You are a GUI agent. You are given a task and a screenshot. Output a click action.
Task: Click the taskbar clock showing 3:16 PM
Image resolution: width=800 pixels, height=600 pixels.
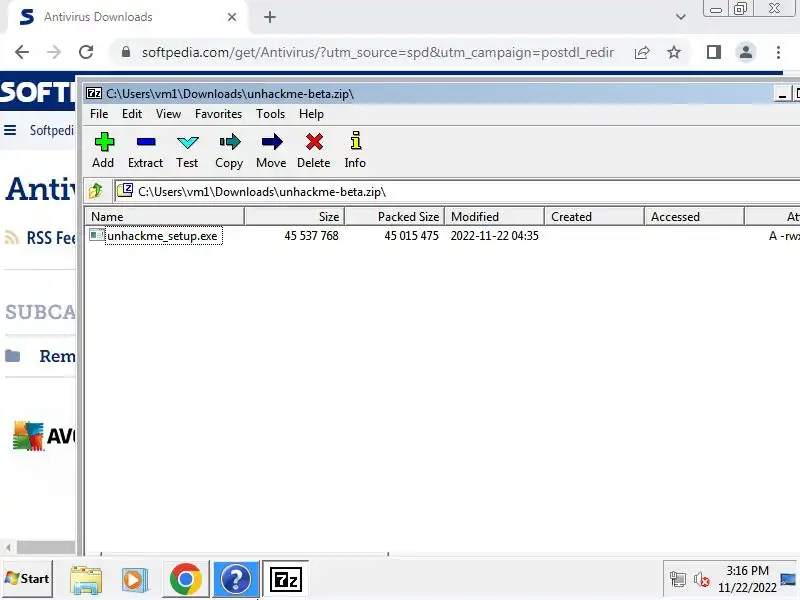click(747, 579)
